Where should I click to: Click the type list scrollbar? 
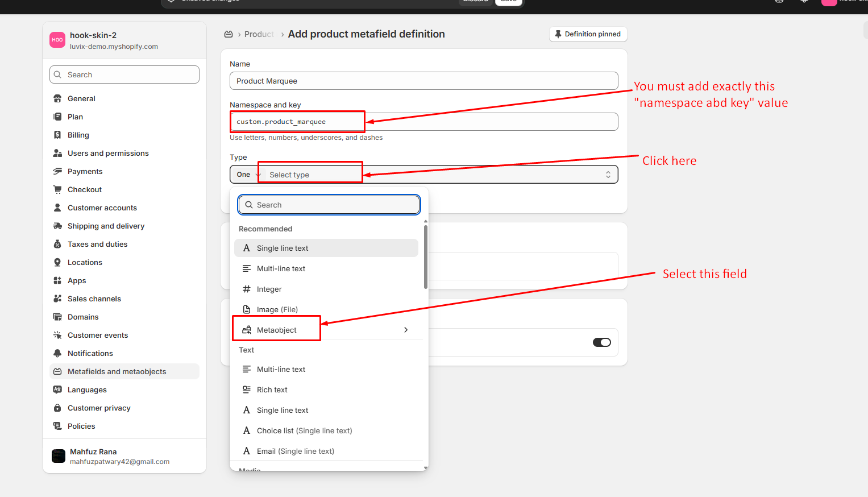[x=425, y=257]
